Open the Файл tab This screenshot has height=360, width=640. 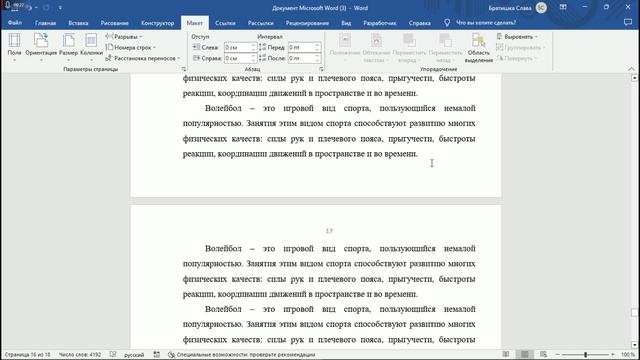15,23
